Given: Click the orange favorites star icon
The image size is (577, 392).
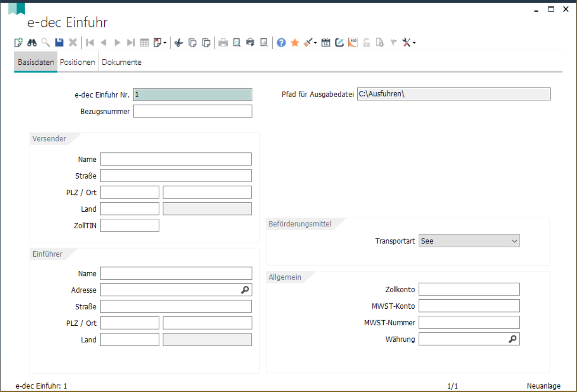Looking at the screenshot, I should click(295, 43).
